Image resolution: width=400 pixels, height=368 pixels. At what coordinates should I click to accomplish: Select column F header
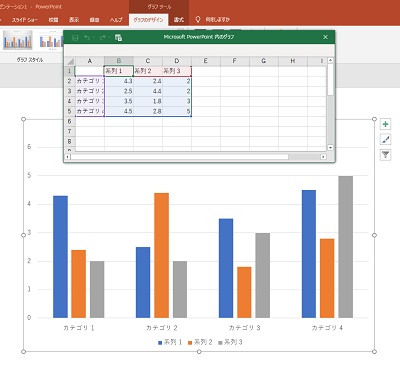235,61
